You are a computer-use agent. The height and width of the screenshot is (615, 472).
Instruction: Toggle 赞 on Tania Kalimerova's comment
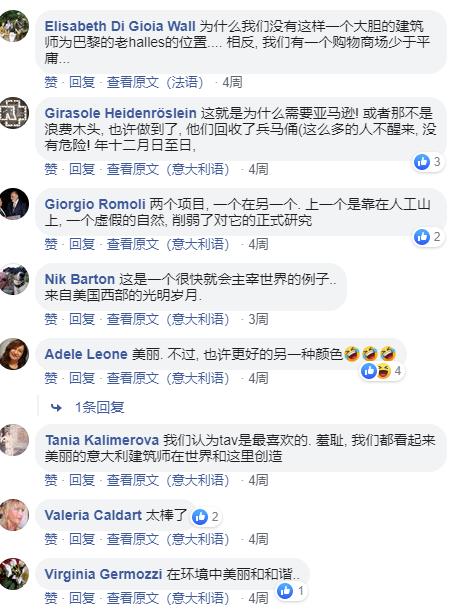point(51,480)
